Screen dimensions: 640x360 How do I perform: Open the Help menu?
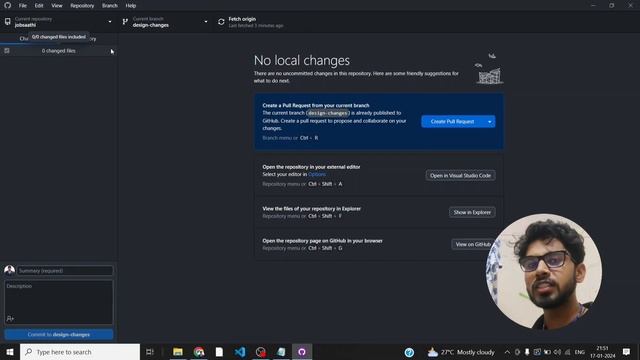coord(131,6)
